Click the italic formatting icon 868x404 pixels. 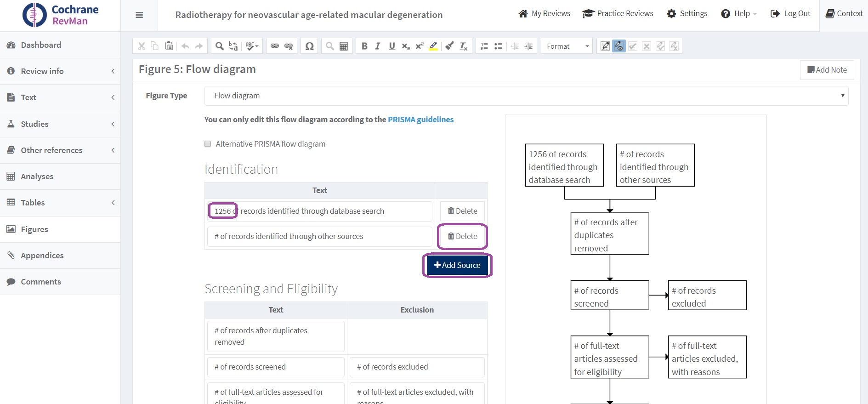(378, 46)
